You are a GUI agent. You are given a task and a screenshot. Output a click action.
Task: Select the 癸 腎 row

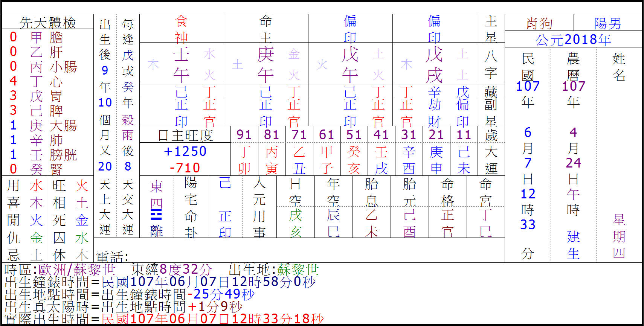pos(36,169)
